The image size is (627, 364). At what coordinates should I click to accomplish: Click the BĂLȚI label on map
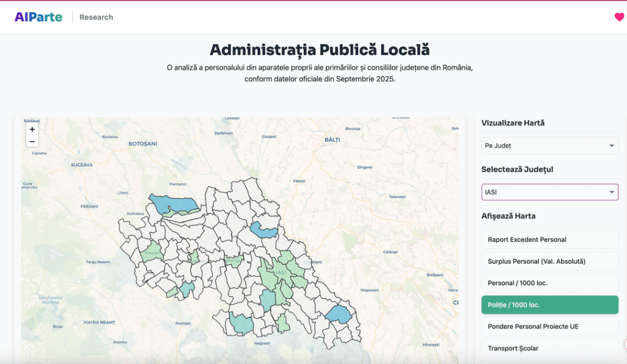coord(332,139)
